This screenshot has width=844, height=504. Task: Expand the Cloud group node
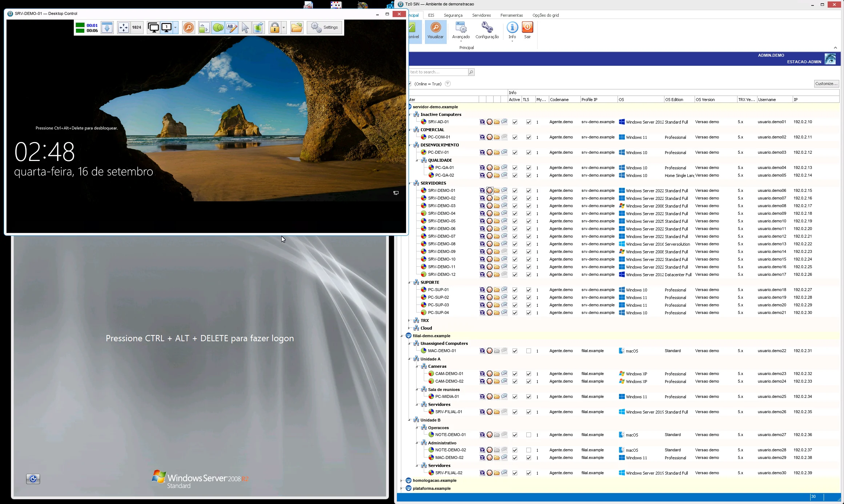coord(409,328)
